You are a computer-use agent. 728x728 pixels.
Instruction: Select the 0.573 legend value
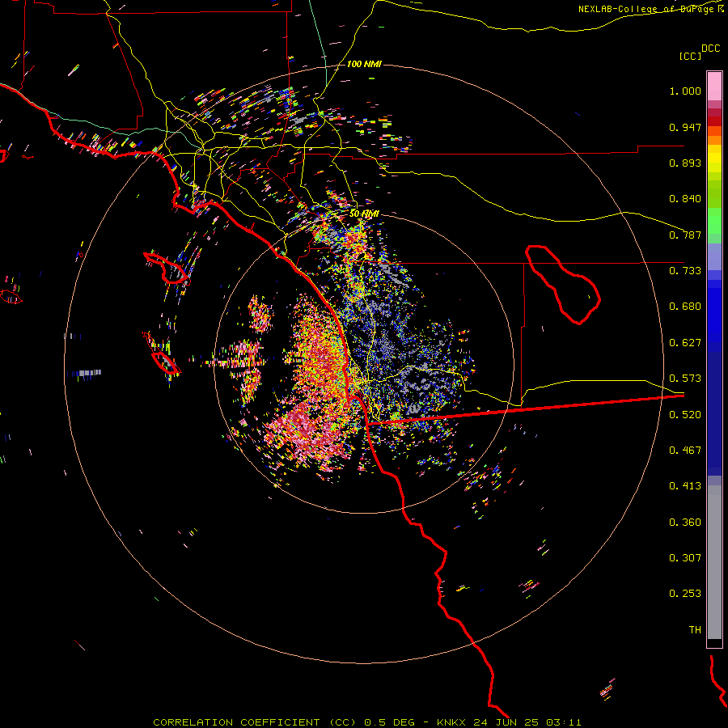(685, 379)
